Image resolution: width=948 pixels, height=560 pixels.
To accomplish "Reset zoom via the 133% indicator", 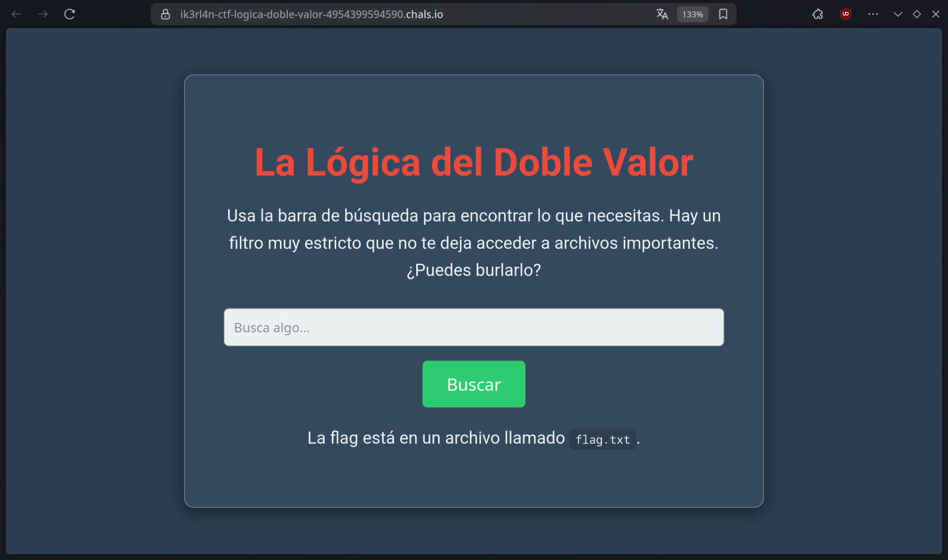I will (692, 14).
